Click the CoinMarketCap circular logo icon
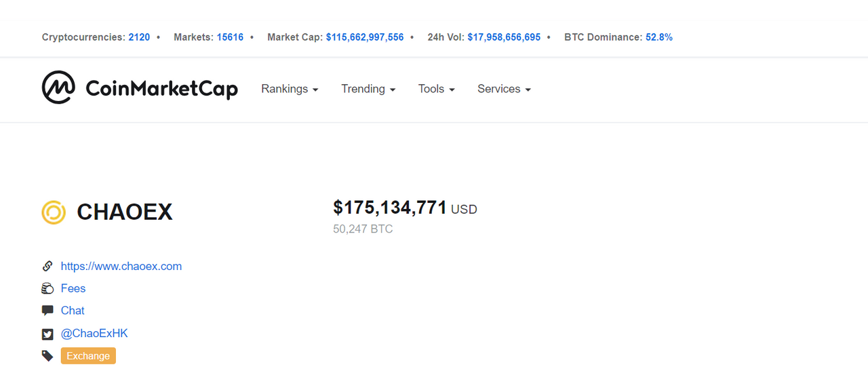 [x=58, y=88]
